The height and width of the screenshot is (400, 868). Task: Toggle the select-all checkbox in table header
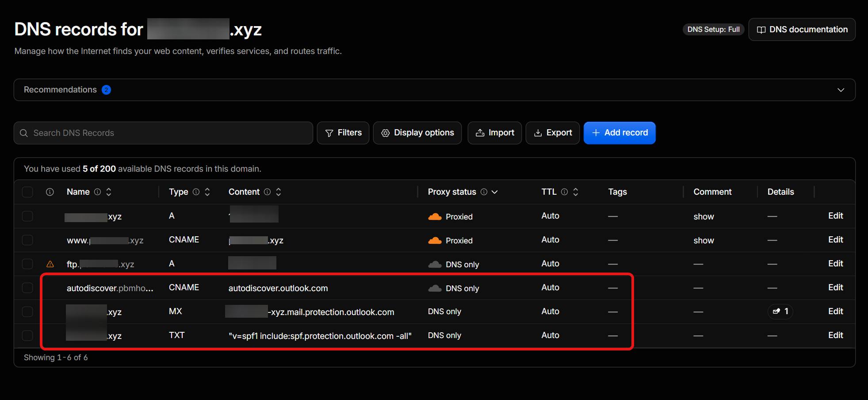(27, 192)
